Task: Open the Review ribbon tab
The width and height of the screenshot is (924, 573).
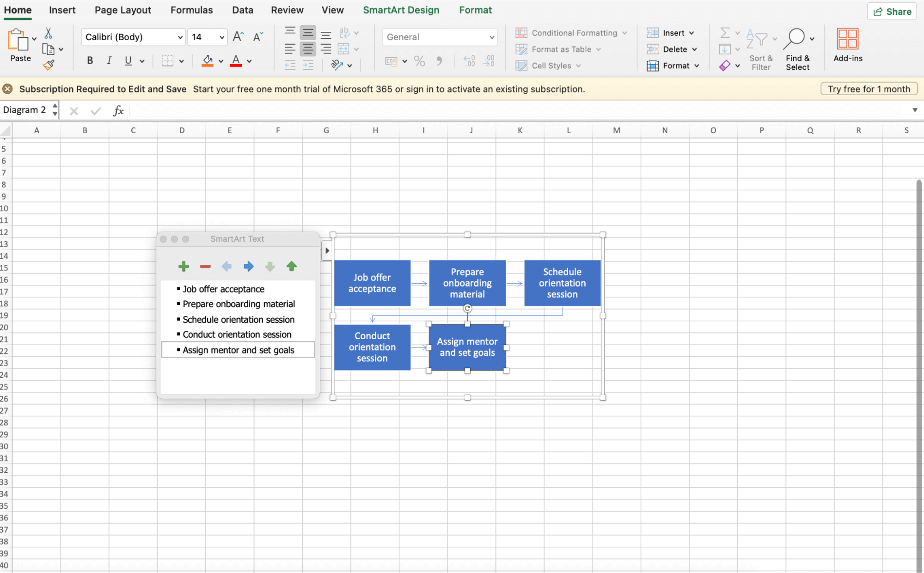Action: point(287,10)
